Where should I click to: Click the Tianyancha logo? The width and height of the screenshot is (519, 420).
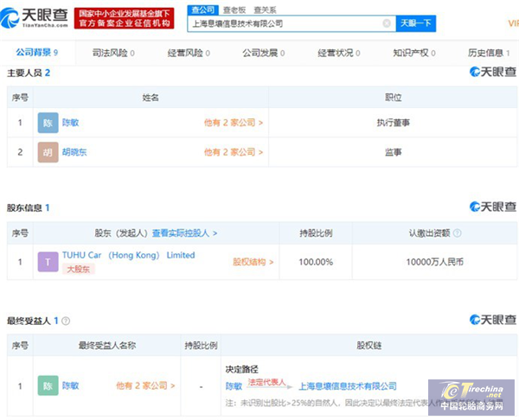(x=35, y=18)
